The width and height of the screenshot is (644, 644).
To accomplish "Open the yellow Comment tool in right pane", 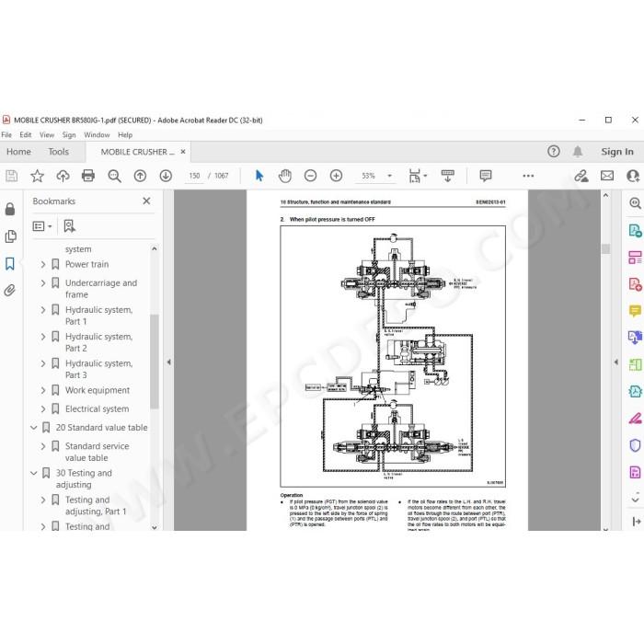I will tap(635, 311).
